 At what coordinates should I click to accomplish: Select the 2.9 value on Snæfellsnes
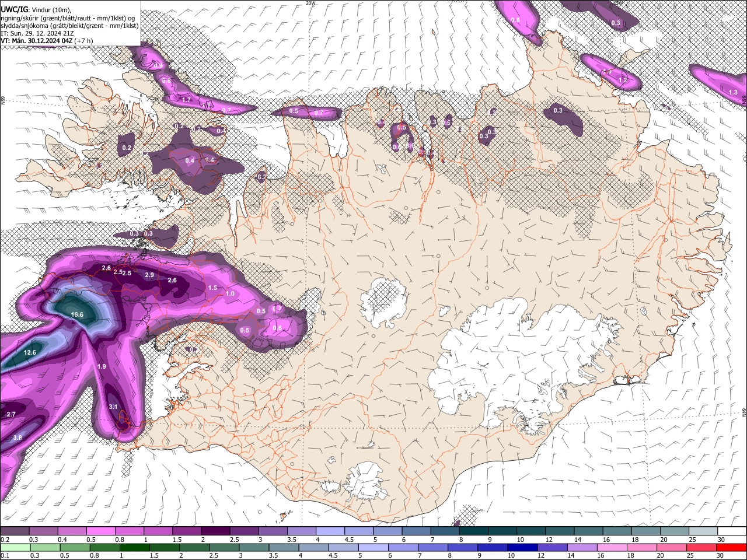pyautogui.click(x=149, y=275)
